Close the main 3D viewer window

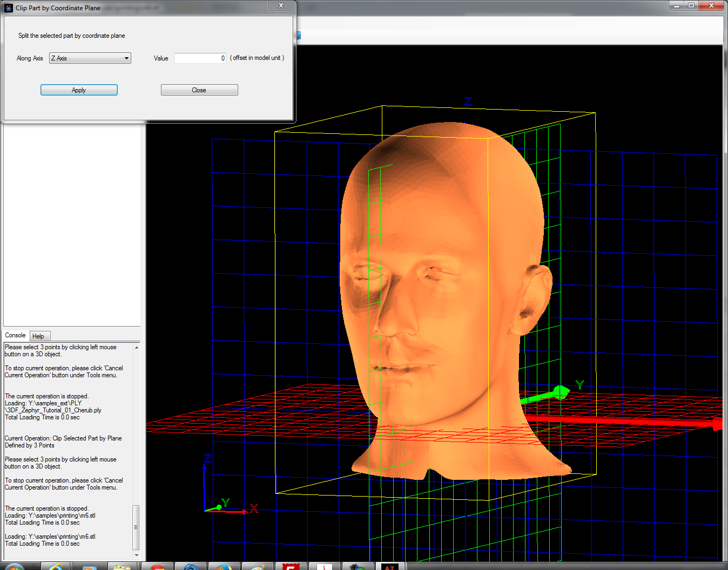click(x=711, y=5)
